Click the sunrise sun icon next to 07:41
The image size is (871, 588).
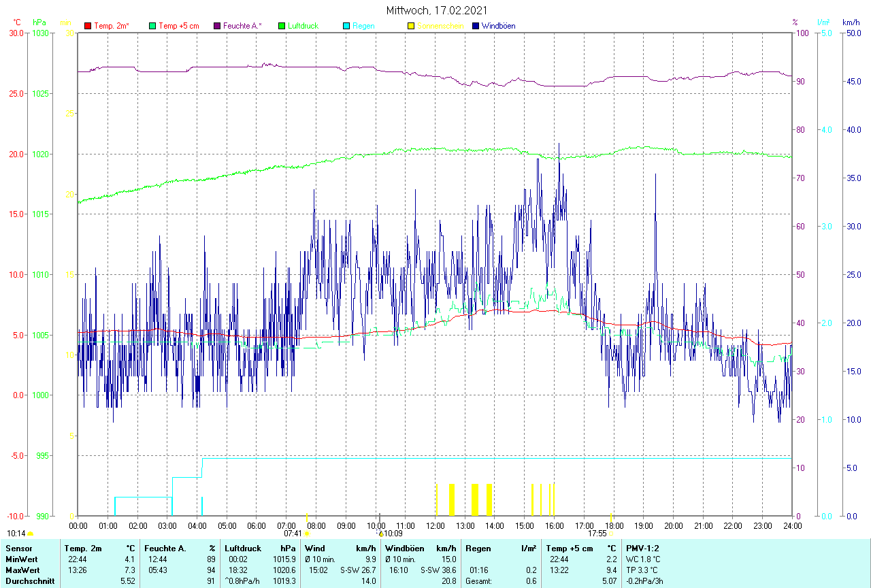tap(306, 534)
